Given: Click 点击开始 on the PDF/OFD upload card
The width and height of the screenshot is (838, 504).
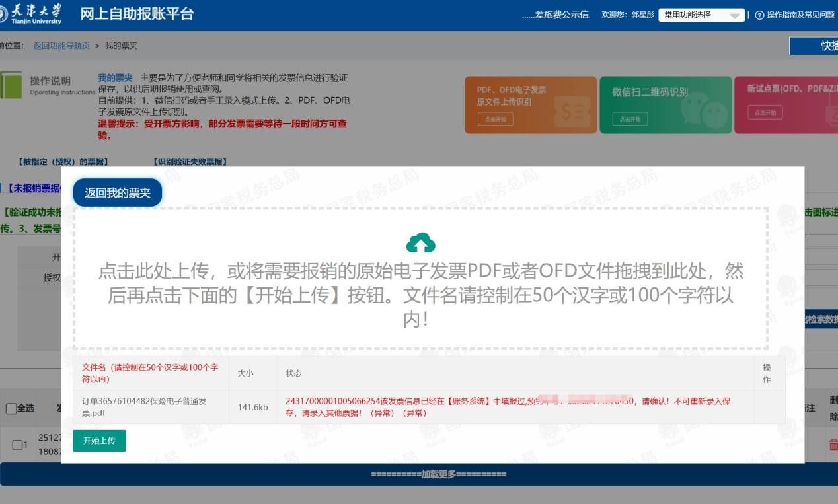Looking at the screenshot, I should pos(494,119).
